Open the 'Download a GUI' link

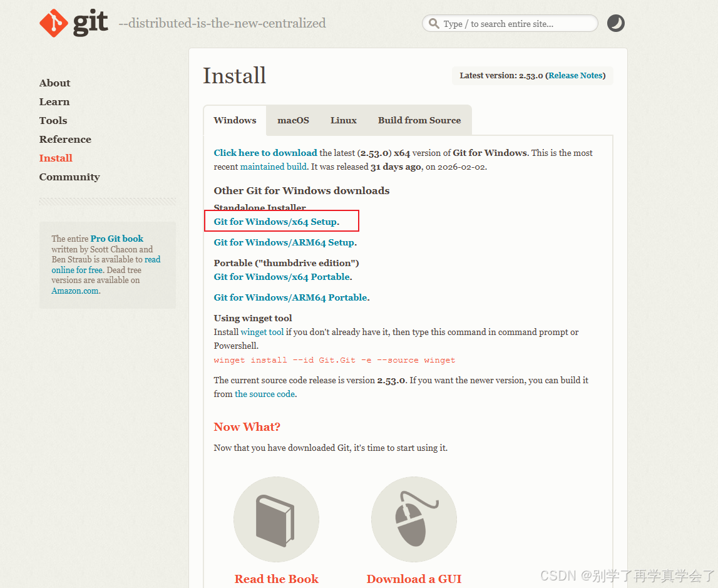coord(414,579)
